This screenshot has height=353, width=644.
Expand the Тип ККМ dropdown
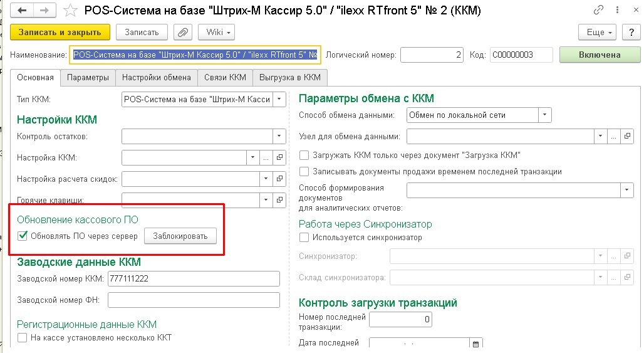(x=279, y=99)
